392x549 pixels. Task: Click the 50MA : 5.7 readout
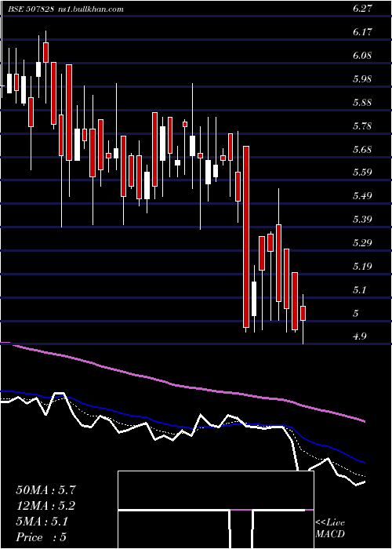45,490
